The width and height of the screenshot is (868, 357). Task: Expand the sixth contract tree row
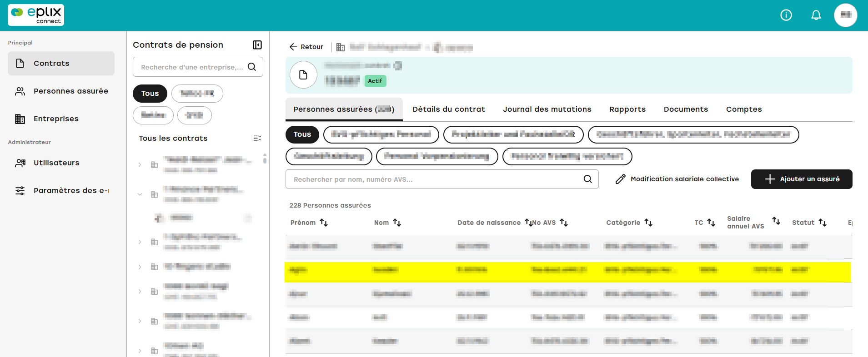click(140, 321)
